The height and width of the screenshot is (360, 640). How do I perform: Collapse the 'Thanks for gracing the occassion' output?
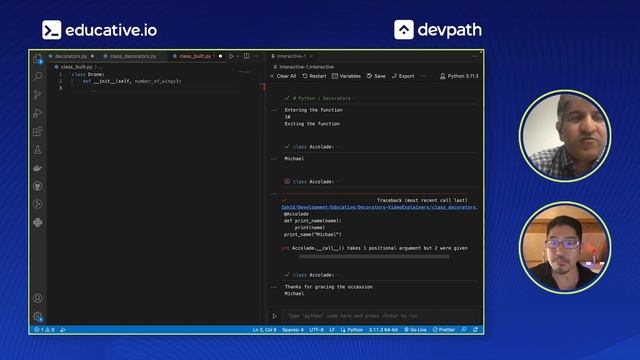(x=274, y=287)
